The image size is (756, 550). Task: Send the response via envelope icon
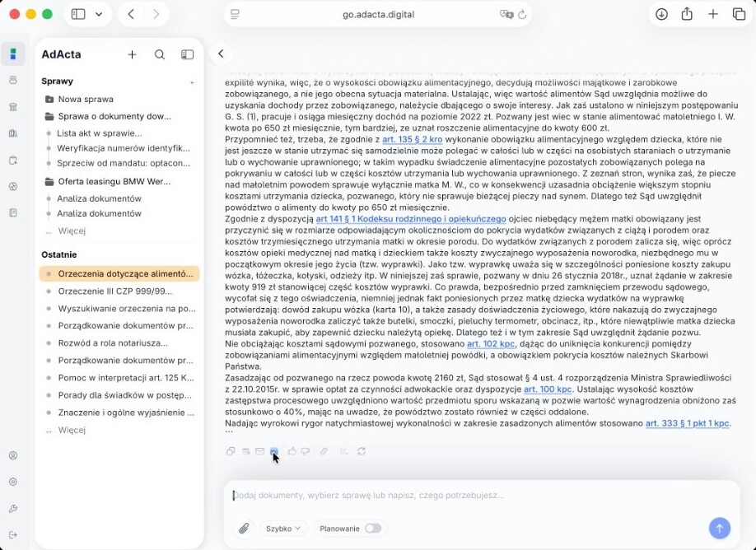[x=260, y=451]
